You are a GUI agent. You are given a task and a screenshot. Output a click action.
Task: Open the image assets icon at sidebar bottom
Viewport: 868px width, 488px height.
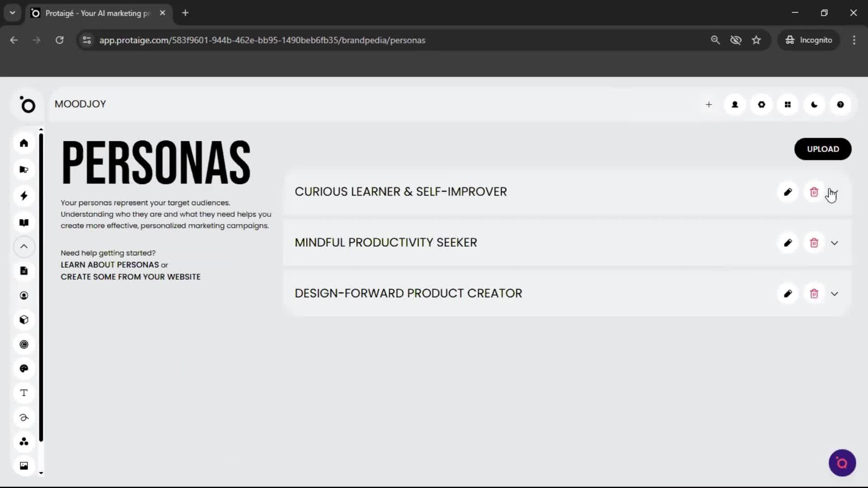[x=24, y=465]
